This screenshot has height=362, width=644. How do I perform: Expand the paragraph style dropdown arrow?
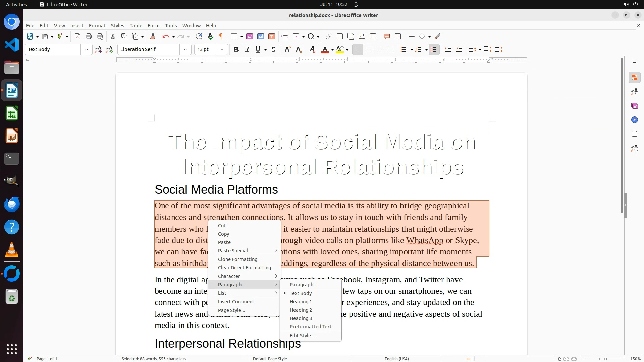[87, 49]
